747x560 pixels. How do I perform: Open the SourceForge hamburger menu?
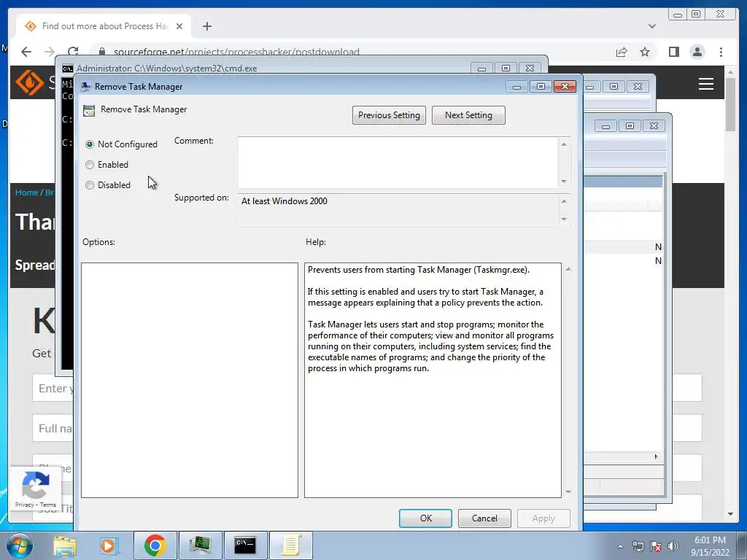point(705,84)
